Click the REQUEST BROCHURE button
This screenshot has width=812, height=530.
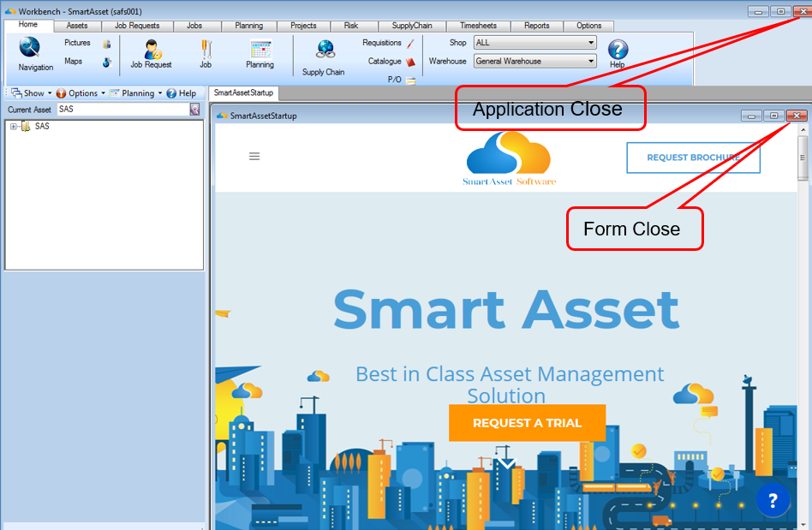coord(694,158)
